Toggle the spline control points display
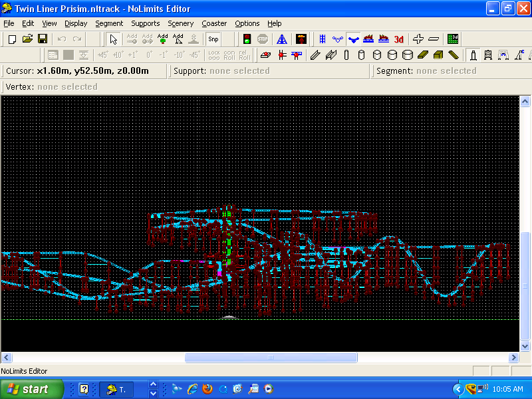The image size is (532, 399). (338, 39)
